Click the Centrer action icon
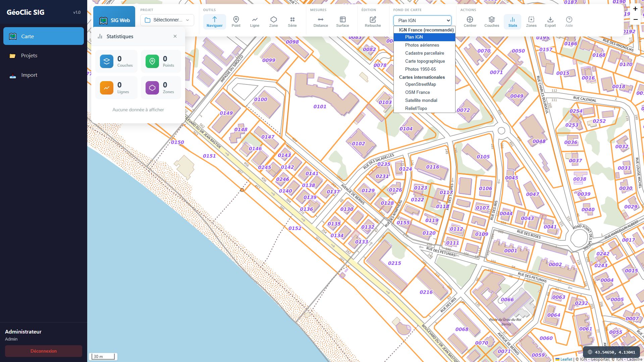The height and width of the screenshot is (362, 644). (470, 21)
